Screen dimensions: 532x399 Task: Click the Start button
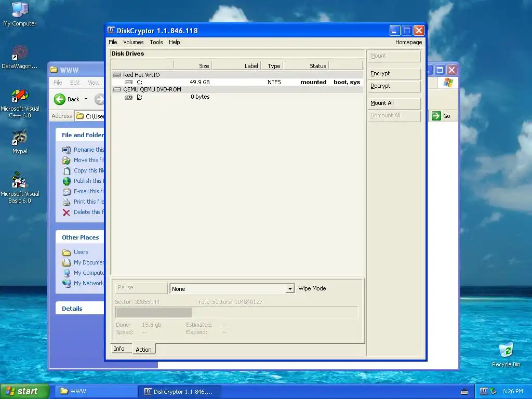click(25, 391)
